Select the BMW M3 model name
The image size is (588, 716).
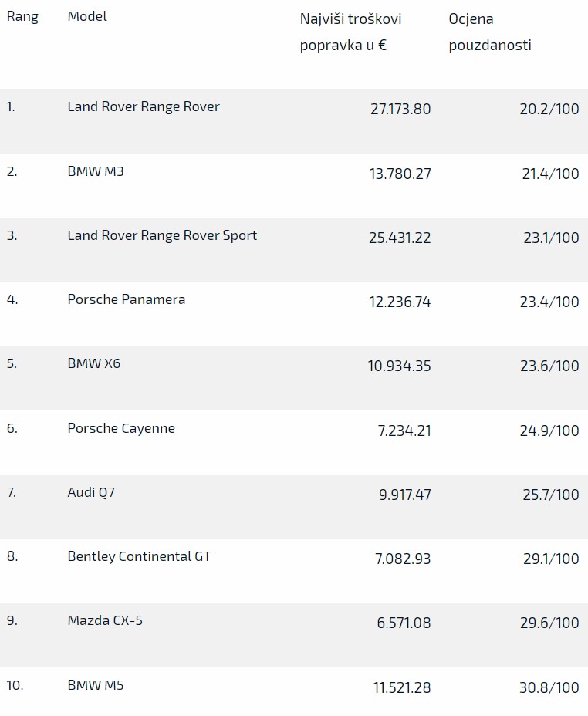pyautogui.click(x=96, y=171)
